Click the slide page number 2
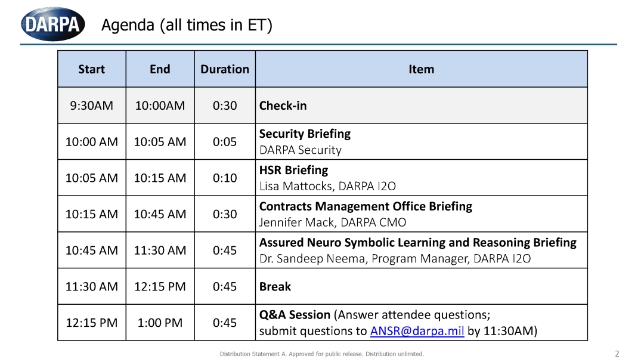 tap(617, 354)
